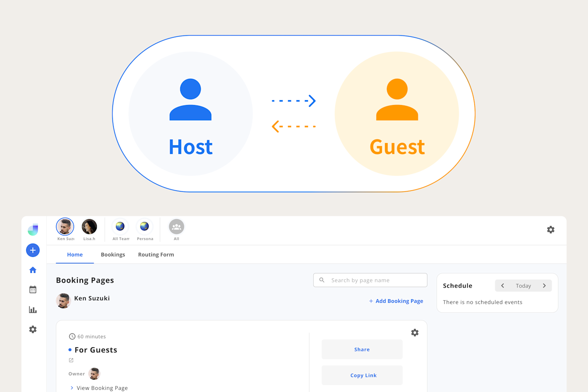Image resolution: width=588 pixels, height=392 pixels.
Task: Switch to the Bookings tab
Action: pyautogui.click(x=113, y=255)
